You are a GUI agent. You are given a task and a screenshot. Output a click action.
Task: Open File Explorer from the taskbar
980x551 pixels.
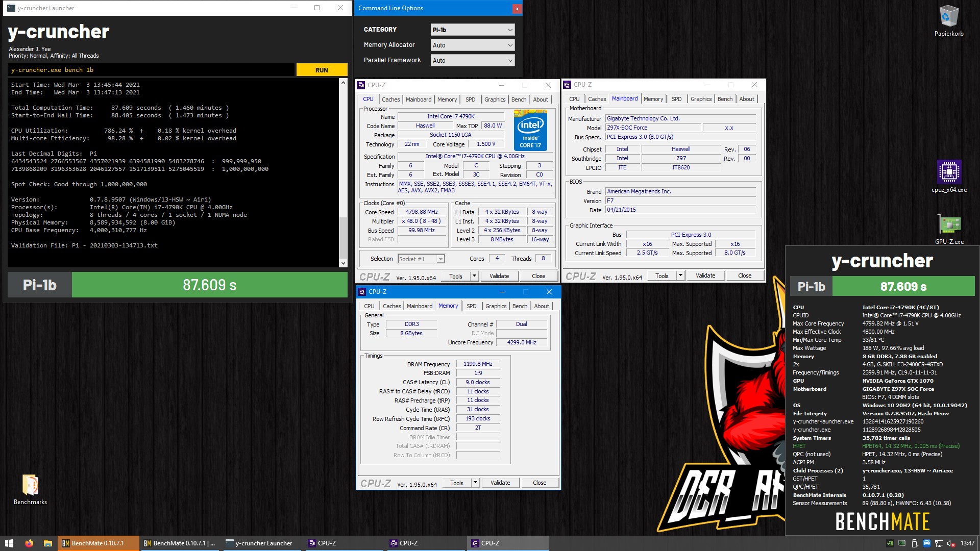tap(47, 543)
